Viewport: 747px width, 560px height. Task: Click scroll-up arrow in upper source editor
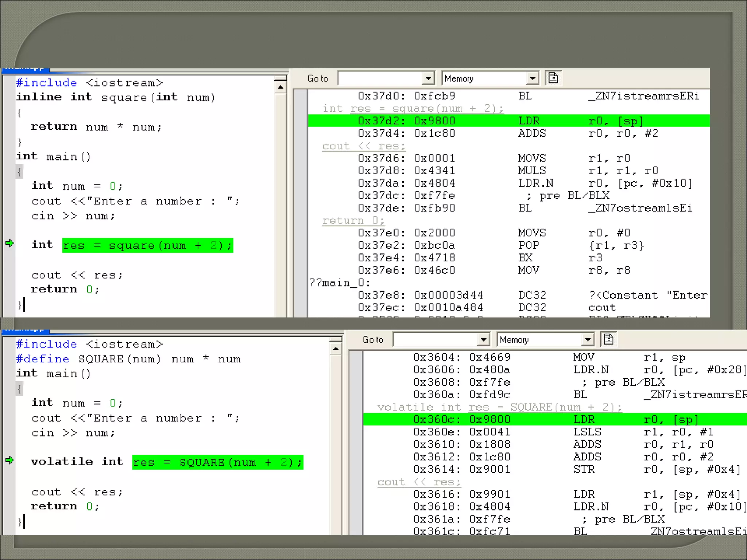click(280, 87)
